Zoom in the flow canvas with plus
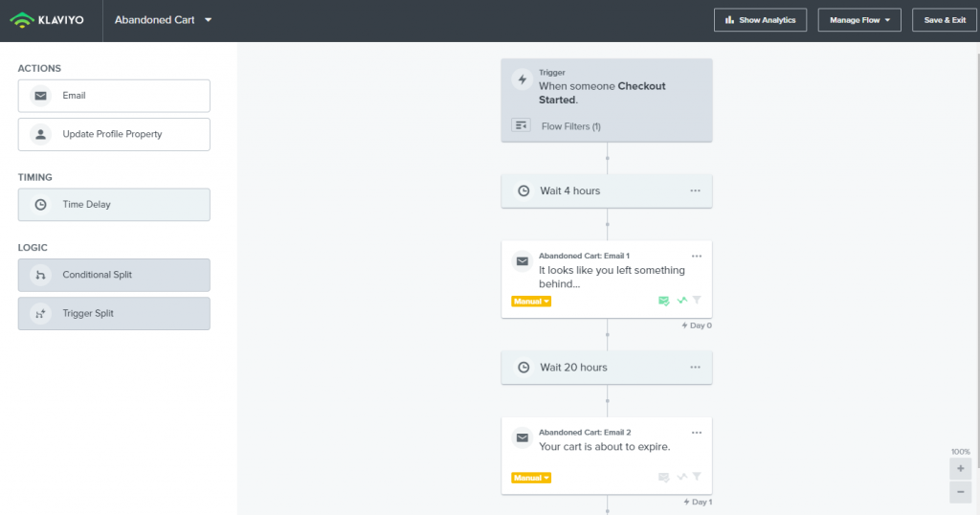The height and width of the screenshot is (515, 980). coord(961,469)
